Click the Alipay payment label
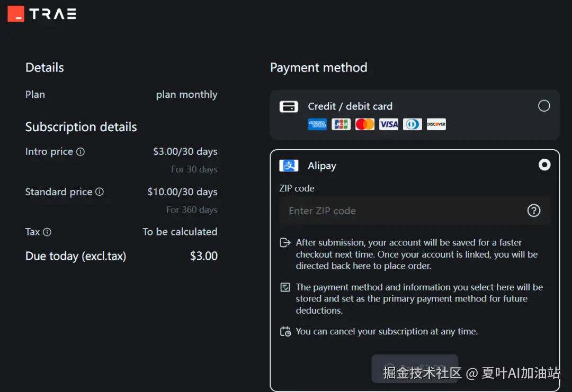Screen dimensions: 572x392 coord(322,166)
